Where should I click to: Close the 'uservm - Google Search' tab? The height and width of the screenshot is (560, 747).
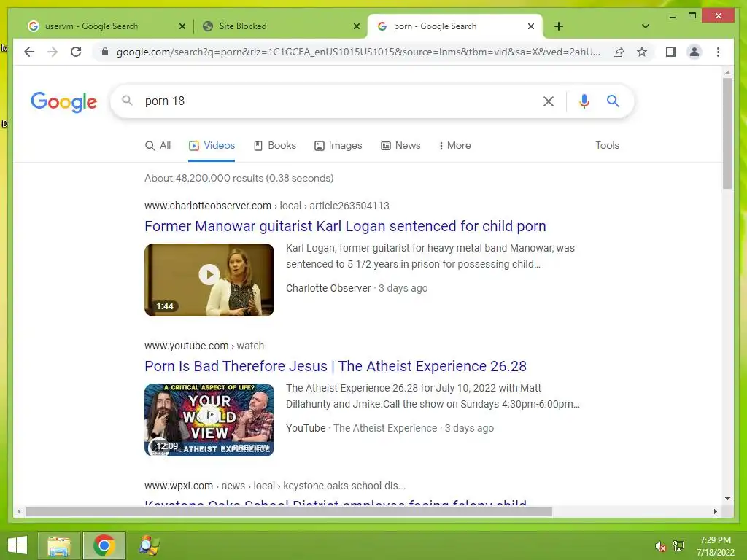point(182,26)
